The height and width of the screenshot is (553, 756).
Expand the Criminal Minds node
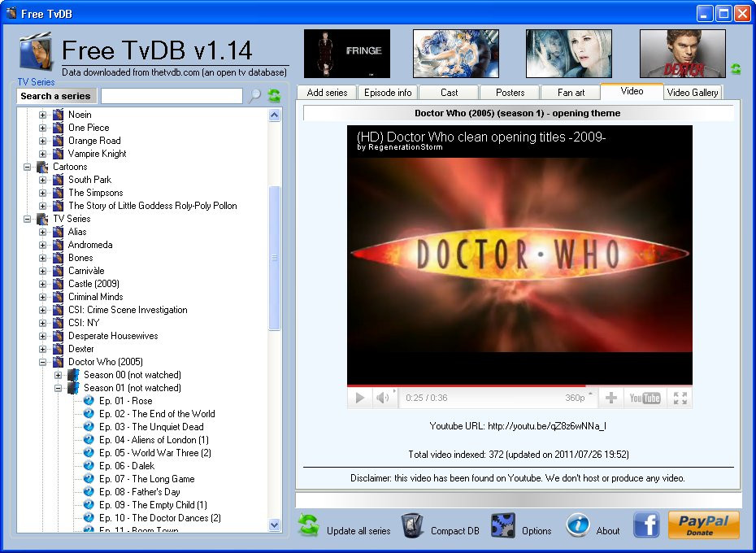coord(43,297)
